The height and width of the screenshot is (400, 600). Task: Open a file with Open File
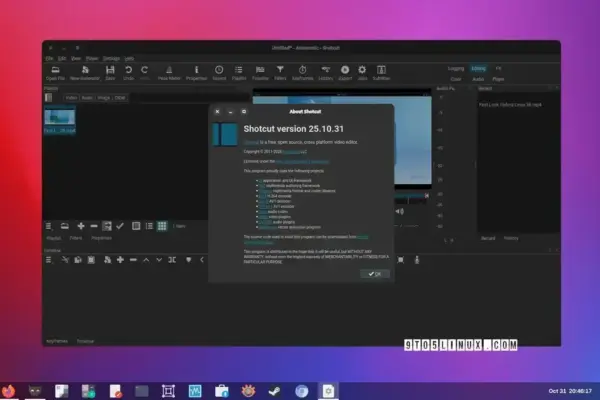tap(55, 73)
